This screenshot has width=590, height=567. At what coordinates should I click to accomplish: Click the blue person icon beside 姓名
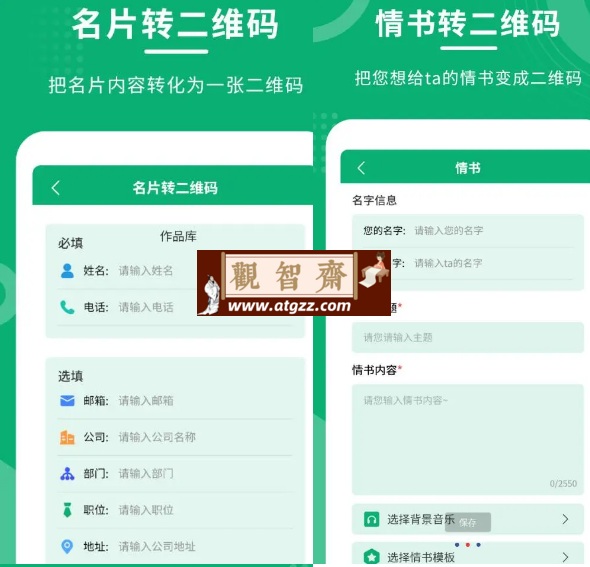coord(67,271)
